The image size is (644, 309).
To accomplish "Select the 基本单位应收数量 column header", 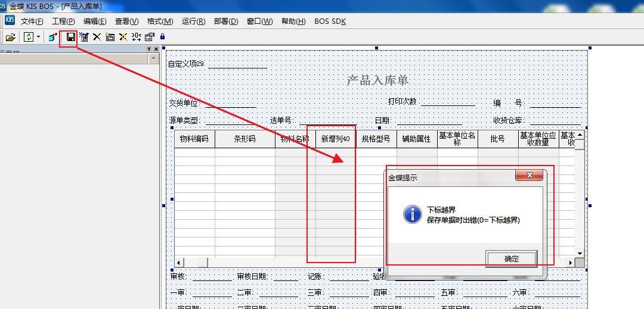I will point(538,139).
